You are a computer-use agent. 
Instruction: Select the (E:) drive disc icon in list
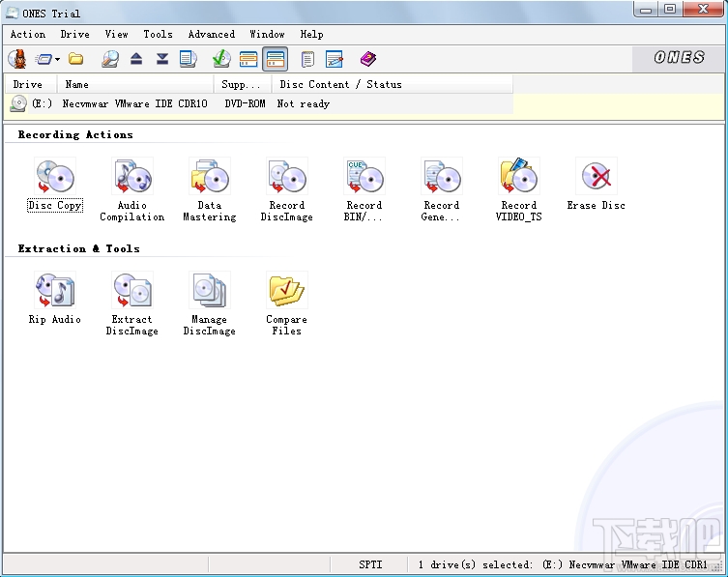pos(18,103)
